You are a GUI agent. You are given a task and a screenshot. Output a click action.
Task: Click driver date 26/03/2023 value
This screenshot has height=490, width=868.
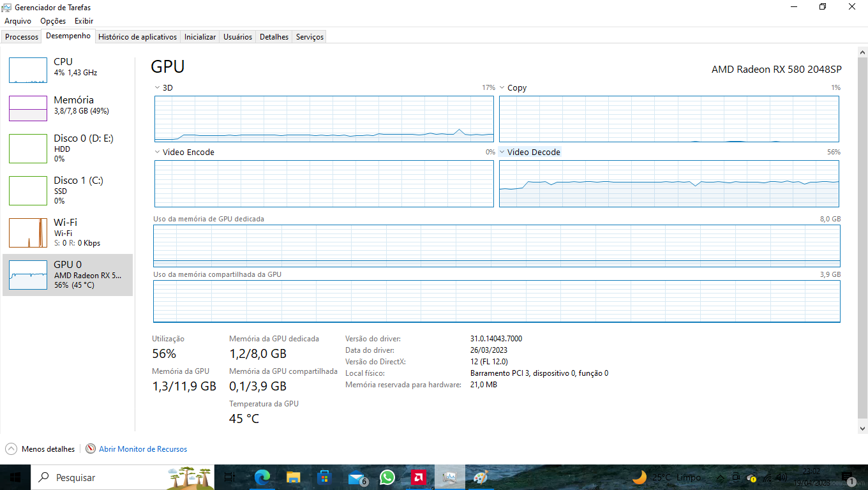click(489, 350)
